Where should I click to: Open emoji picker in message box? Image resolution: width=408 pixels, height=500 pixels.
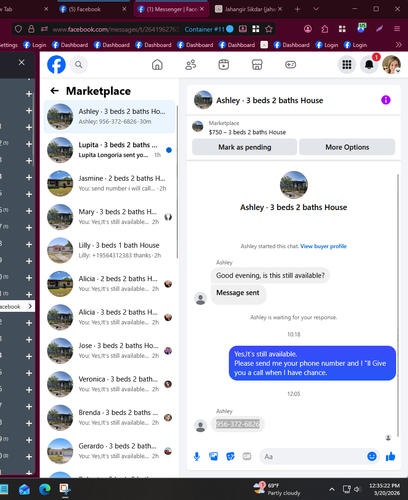tap(372, 456)
